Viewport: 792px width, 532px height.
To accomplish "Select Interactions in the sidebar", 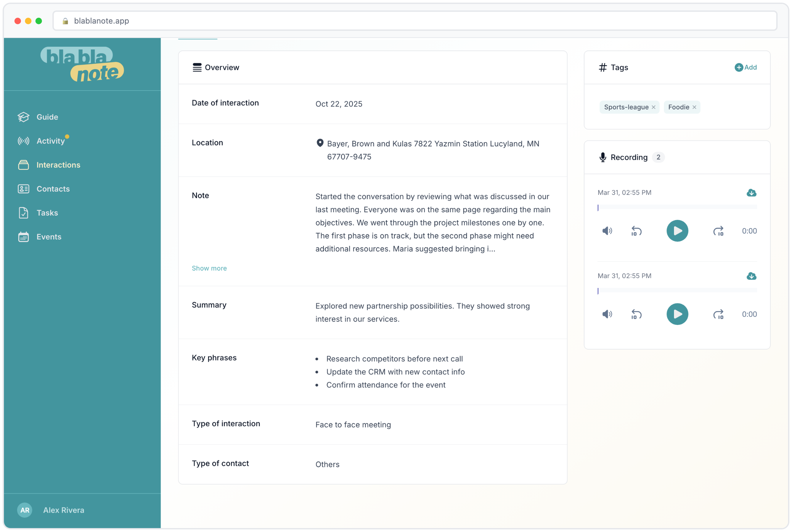I will pyautogui.click(x=58, y=165).
